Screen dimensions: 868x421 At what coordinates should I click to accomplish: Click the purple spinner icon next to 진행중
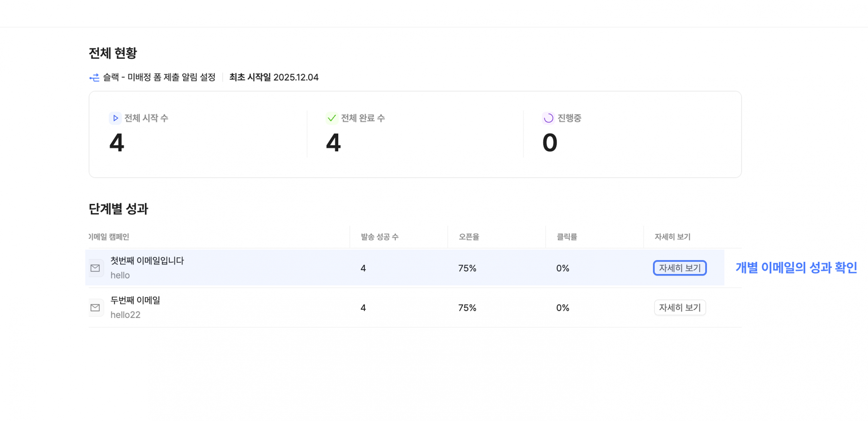[x=548, y=119]
